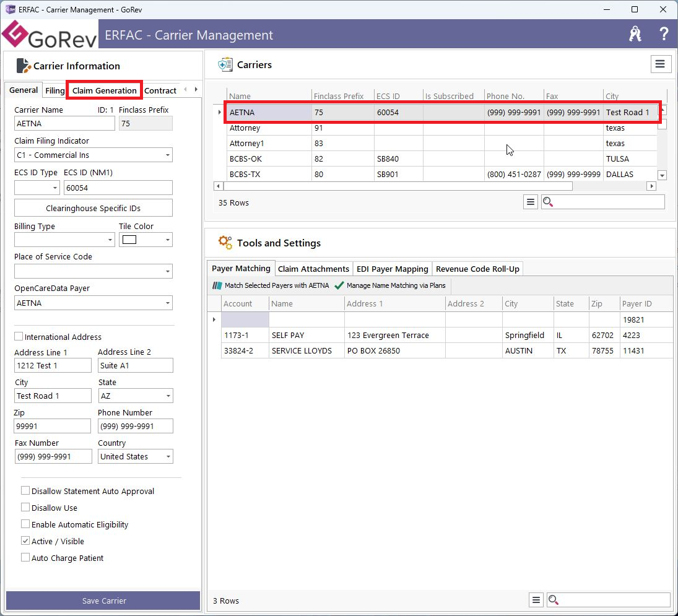
Task: Click the Carrier Name input field
Action: pos(64,124)
